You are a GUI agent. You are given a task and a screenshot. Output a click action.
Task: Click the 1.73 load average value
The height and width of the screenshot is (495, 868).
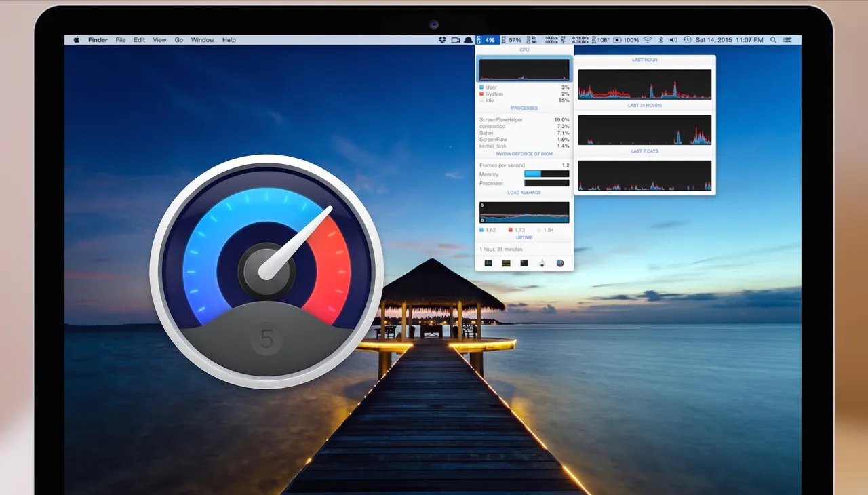(x=520, y=230)
